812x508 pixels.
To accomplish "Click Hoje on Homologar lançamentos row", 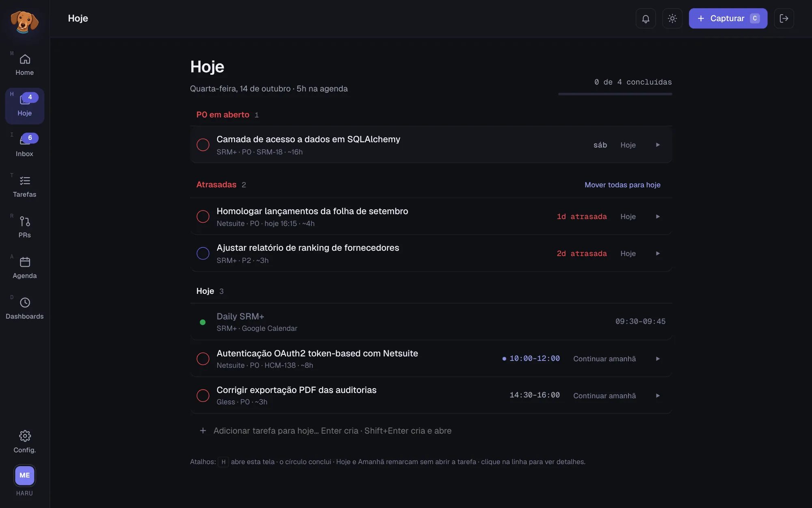I will [628, 217].
